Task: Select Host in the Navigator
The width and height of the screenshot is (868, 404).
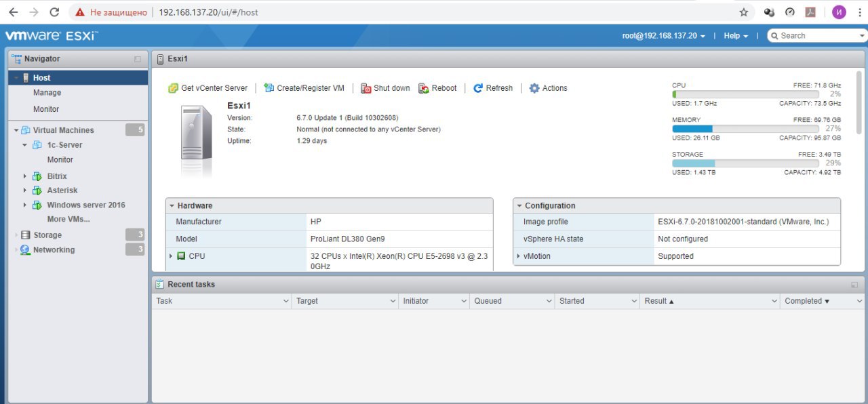Action: (x=79, y=78)
